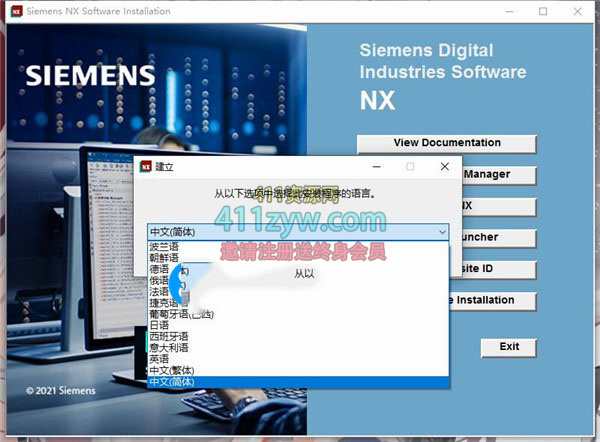Select 朝鲜语 from the language list
The image size is (600, 442).
[x=164, y=258]
